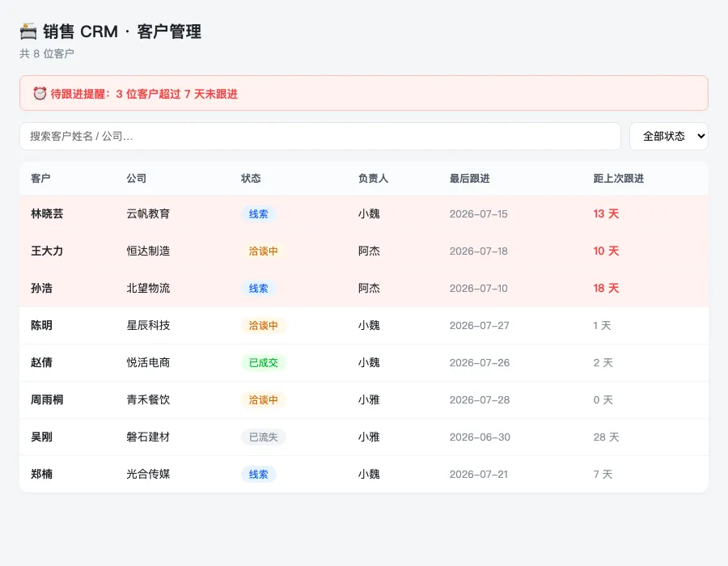Click the 2026-06-30 follow-up date
The width and height of the screenshot is (728, 566).
(x=480, y=437)
